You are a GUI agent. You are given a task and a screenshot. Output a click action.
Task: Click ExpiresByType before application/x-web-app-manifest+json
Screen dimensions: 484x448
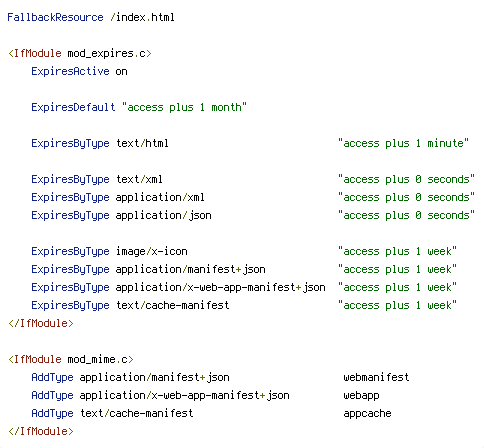point(70,287)
